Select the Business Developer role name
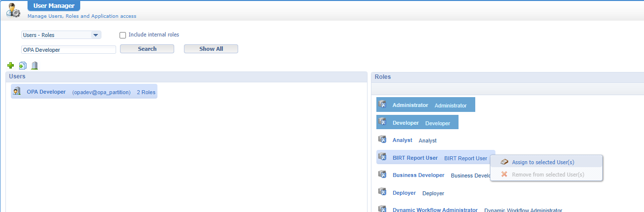 click(x=418, y=175)
